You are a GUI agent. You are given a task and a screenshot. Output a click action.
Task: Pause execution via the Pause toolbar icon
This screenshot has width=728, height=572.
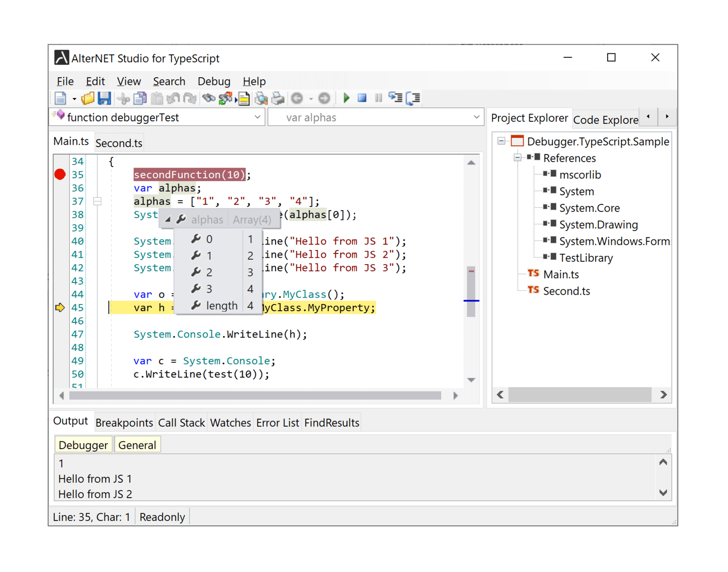point(379,98)
